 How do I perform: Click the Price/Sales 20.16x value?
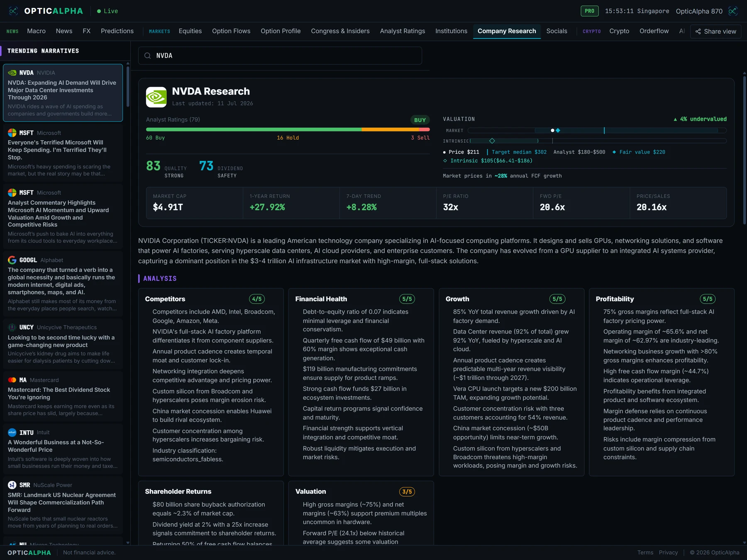652,207
